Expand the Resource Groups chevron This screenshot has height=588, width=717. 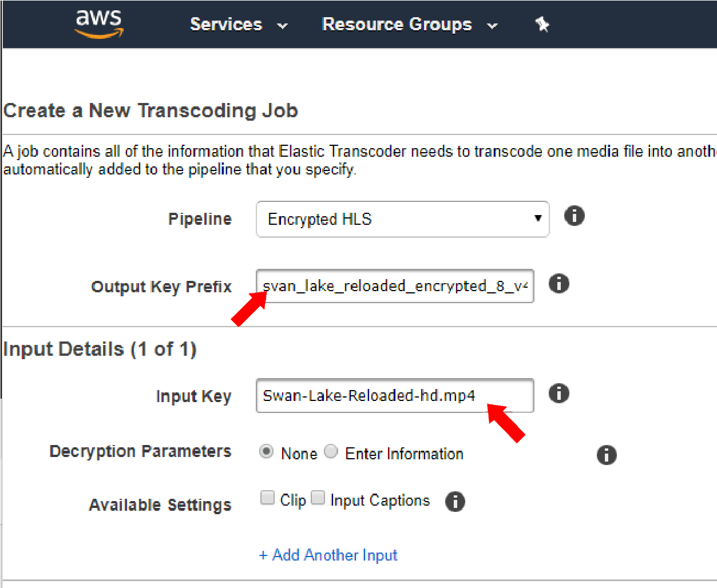pyautogui.click(x=492, y=26)
